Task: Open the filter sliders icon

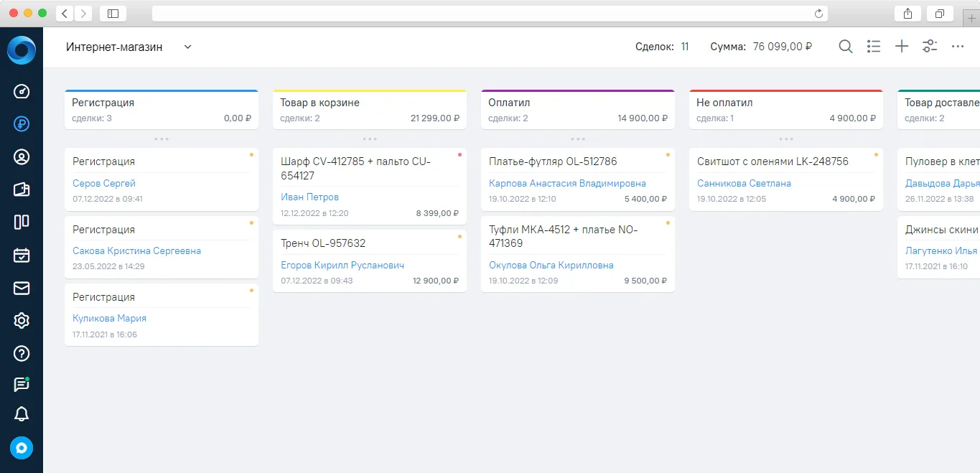Action: point(930,47)
